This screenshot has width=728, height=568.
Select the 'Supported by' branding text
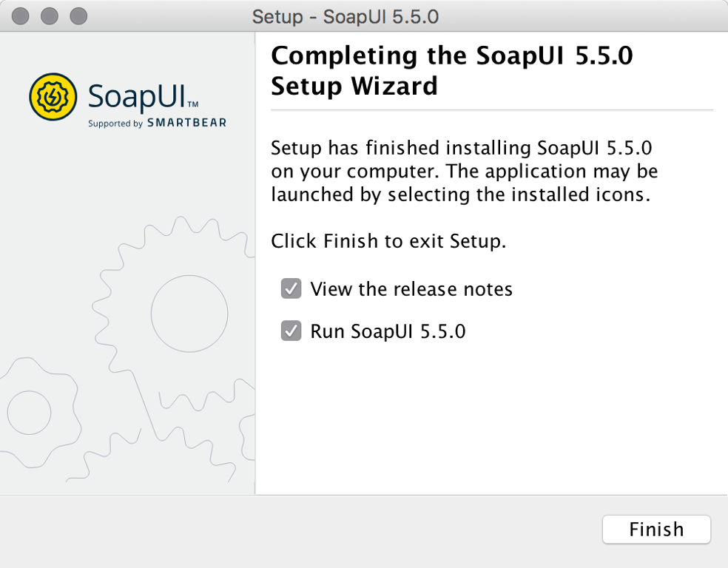[x=115, y=124]
